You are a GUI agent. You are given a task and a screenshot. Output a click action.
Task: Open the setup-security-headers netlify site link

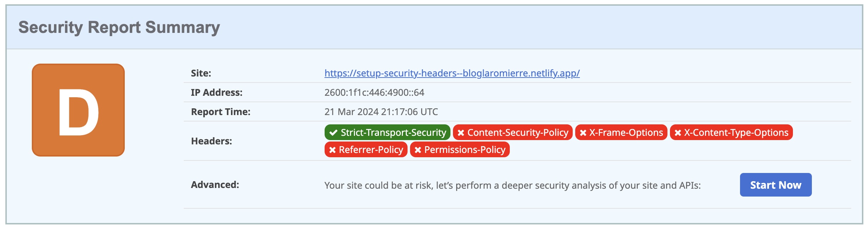coord(452,73)
